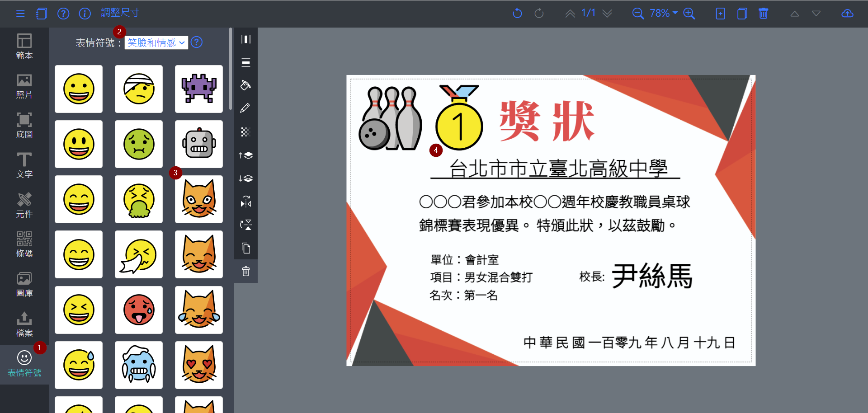Click the pages panel icon in top bar

point(42,14)
